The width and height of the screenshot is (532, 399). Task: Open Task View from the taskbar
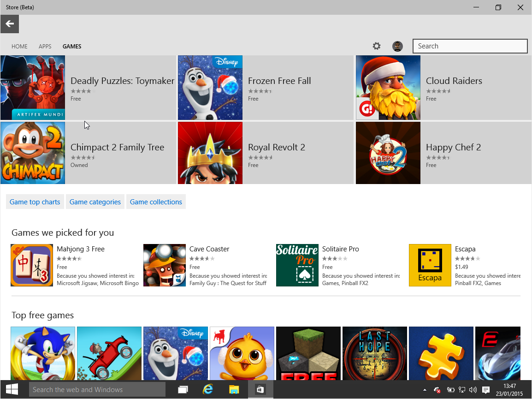tap(183, 389)
